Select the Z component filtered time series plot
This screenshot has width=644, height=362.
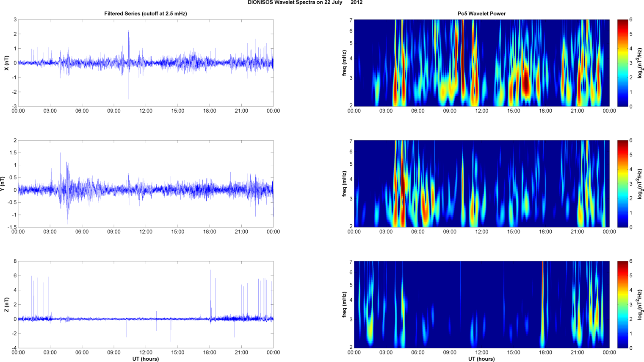[x=146, y=304]
